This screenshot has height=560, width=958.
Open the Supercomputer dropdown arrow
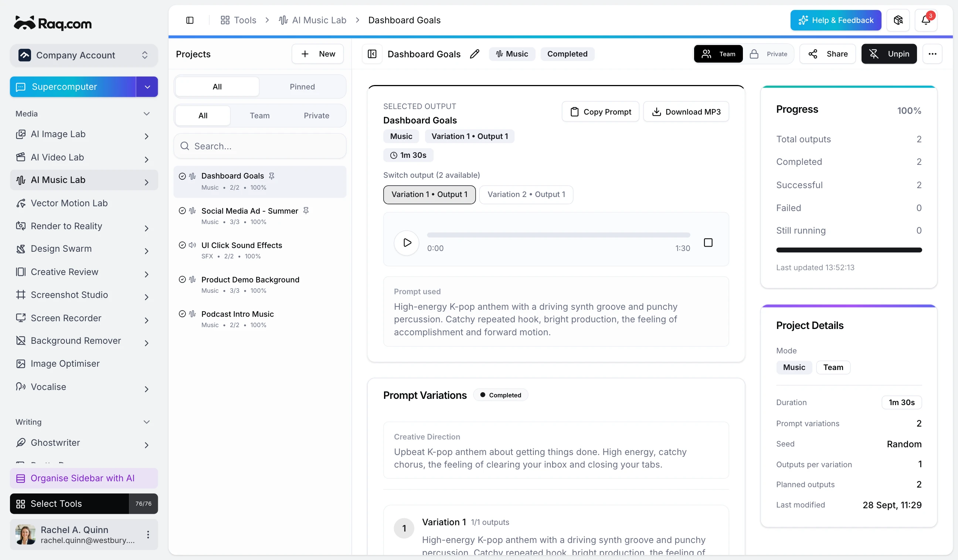[x=147, y=87]
